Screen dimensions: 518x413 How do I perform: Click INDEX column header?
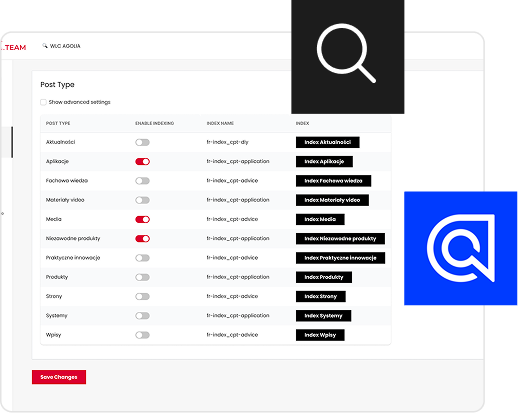[302, 123]
